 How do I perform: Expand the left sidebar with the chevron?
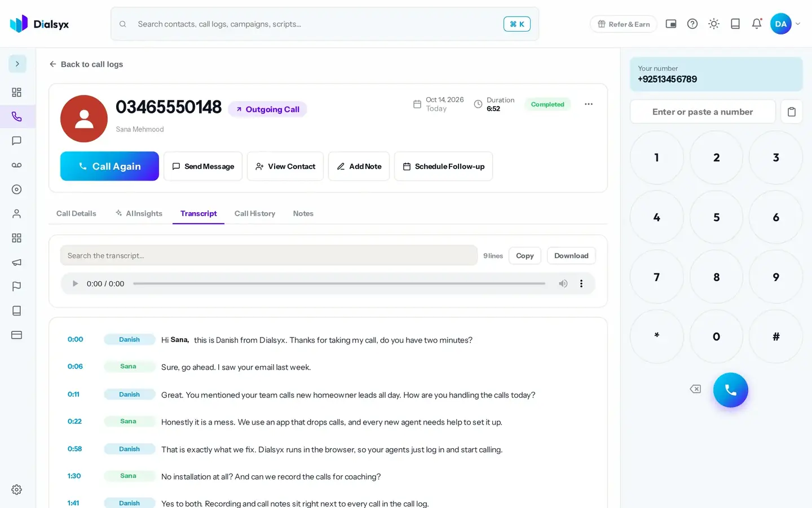click(17, 64)
